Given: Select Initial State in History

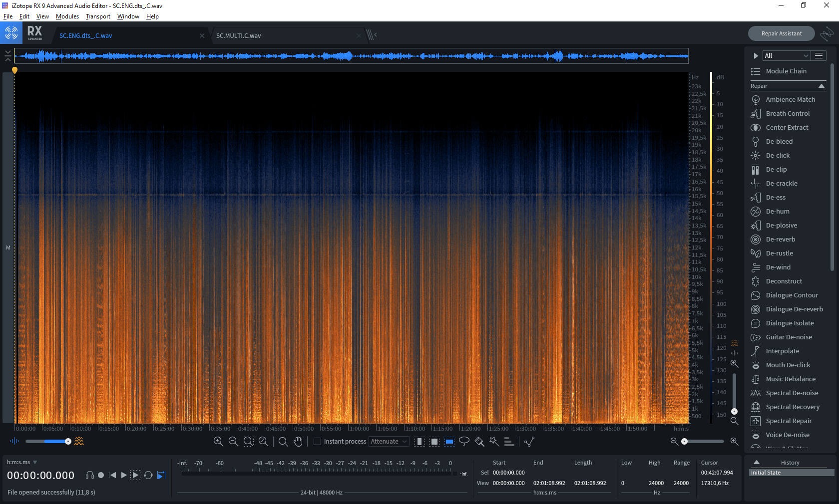Looking at the screenshot, I should click(792, 473).
